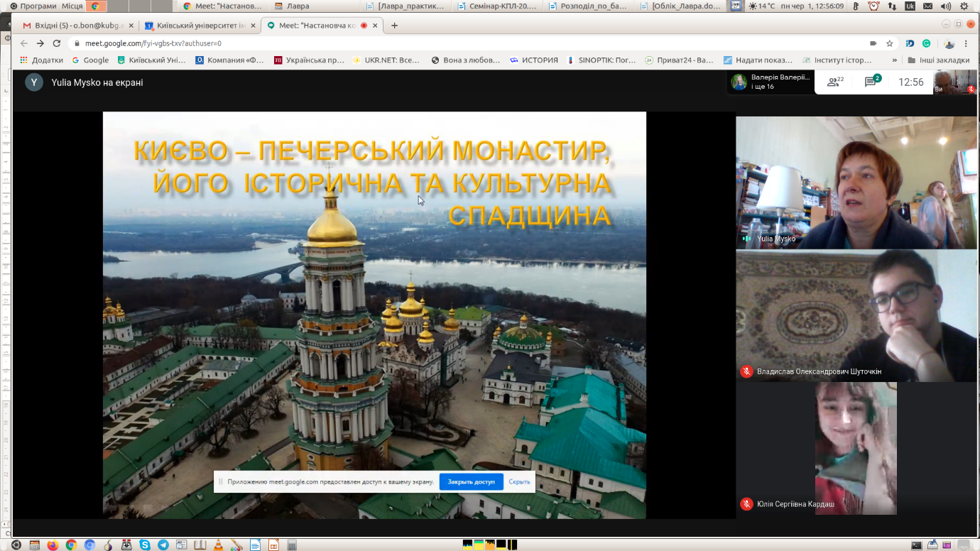Open Firefox from the bottom panel
The height and width of the screenshot is (551, 980).
53,545
